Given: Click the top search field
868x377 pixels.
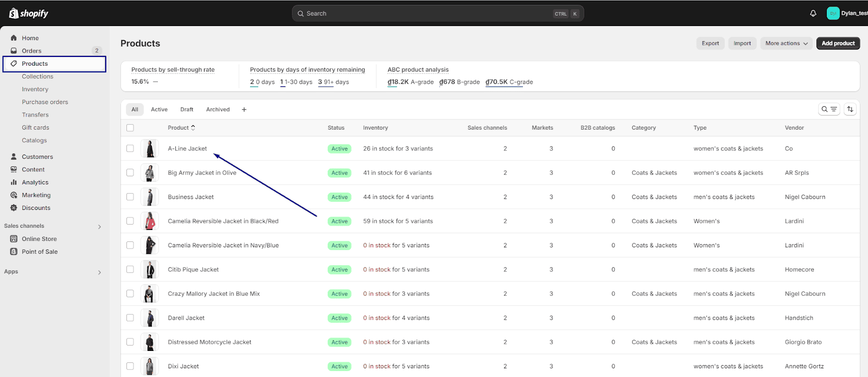Looking at the screenshot, I should tap(438, 14).
